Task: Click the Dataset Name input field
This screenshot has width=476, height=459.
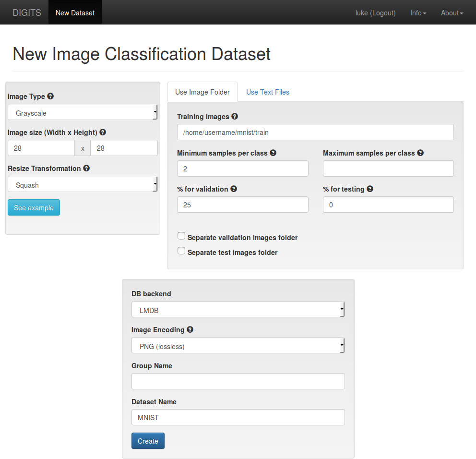Action: [238, 417]
